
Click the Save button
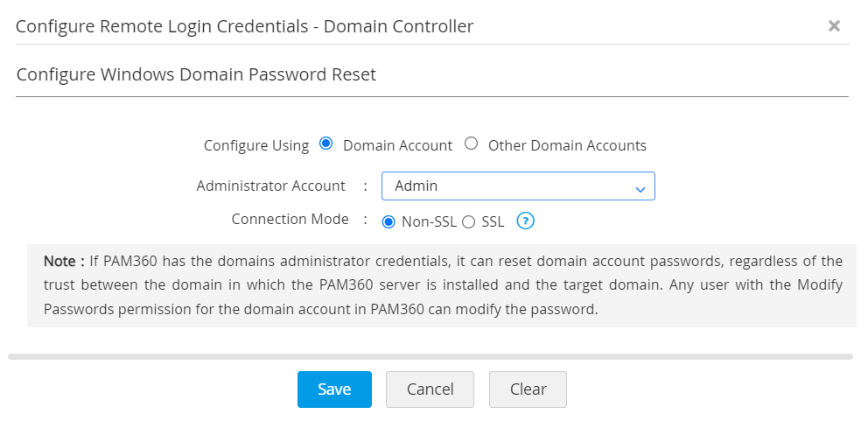pyautogui.click(x=334, y=389)
